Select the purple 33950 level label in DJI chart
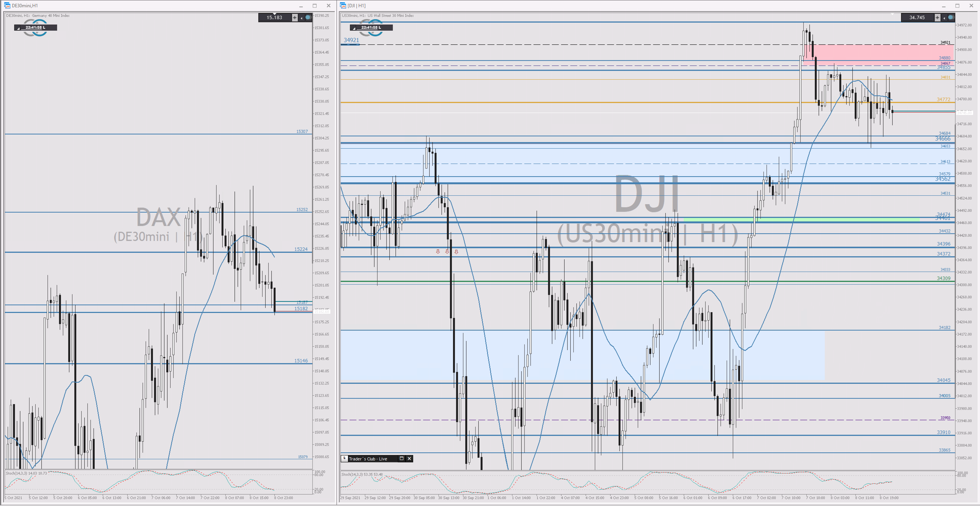980x506 pixels. coord(945,418)
